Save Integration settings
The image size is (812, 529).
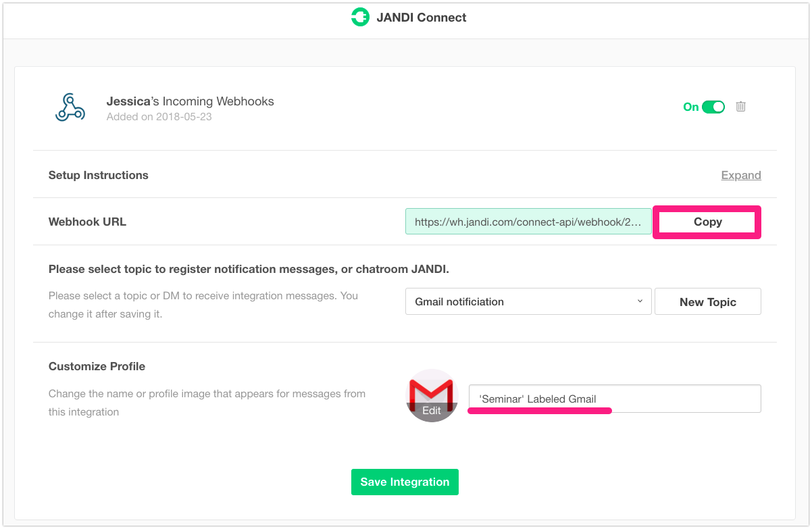405,482
